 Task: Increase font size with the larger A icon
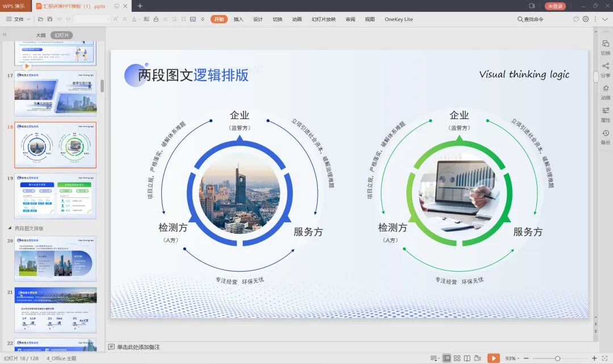click(116, 19)
